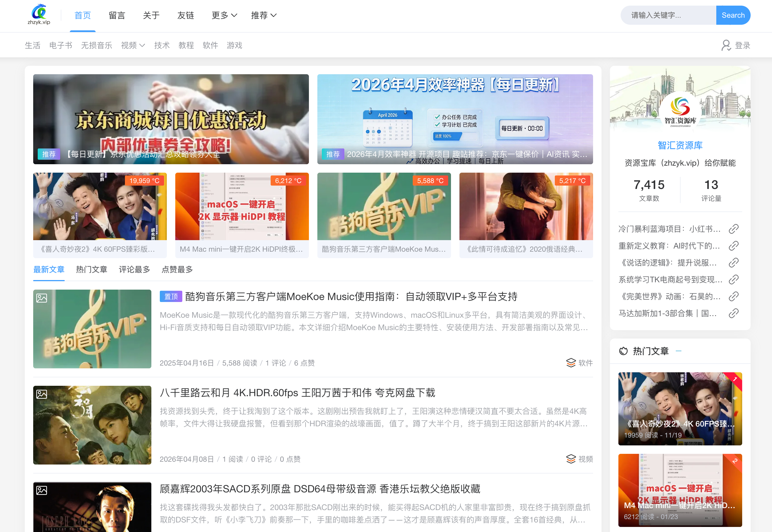
Task: Click link icon beside 《完美世界》动画 entry
Action: tap(734, 296)
